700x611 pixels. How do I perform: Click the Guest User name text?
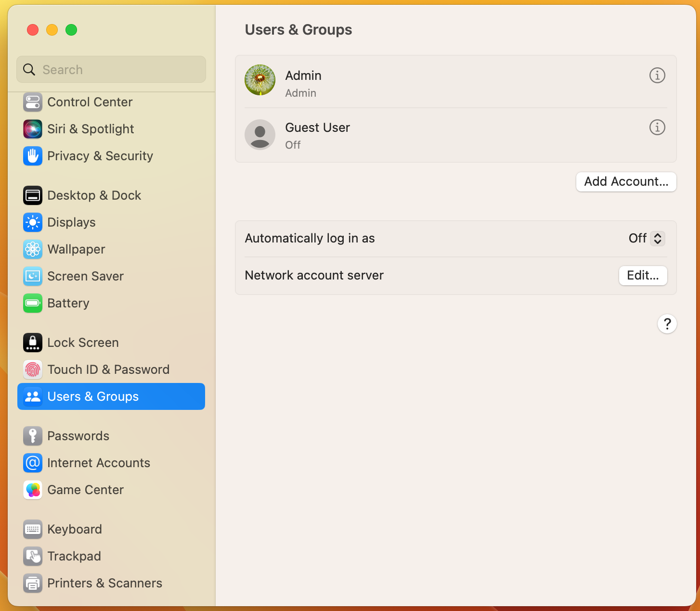pyautogui.click(x=318, y=127)
